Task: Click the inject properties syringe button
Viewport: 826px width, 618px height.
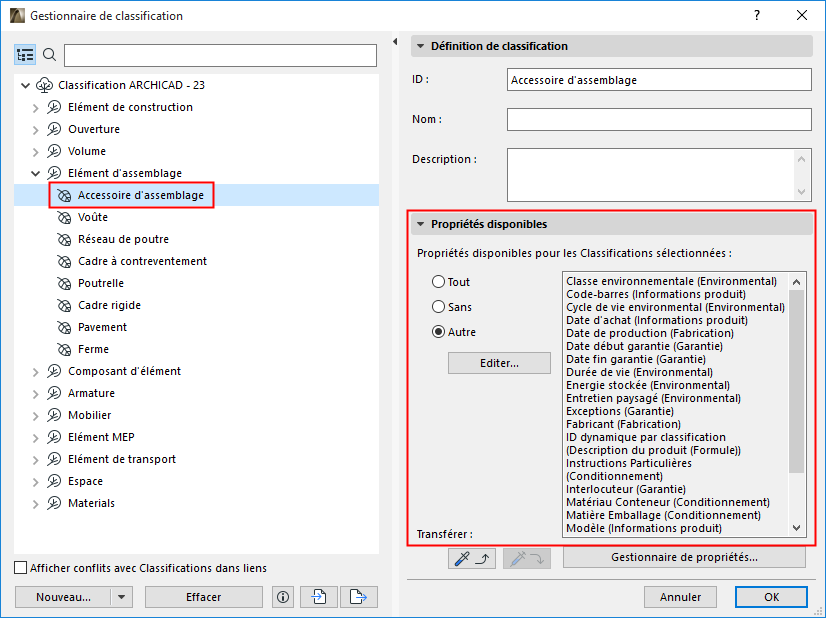Action: [527, 558]
